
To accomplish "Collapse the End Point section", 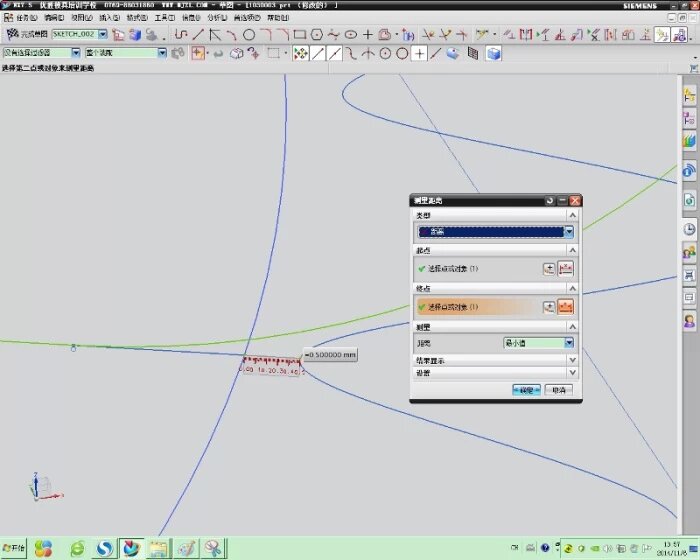I will coord(572,288).
